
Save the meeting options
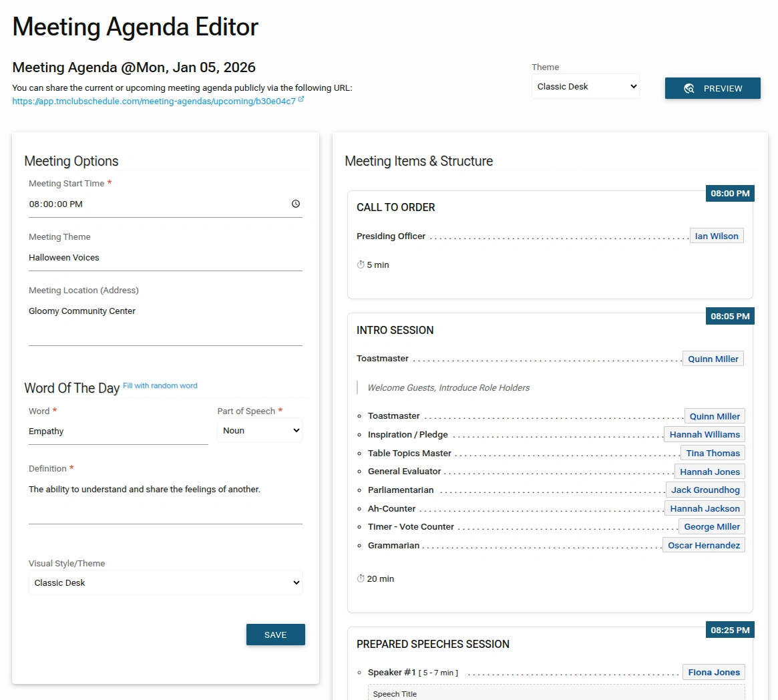pos(275,635)
